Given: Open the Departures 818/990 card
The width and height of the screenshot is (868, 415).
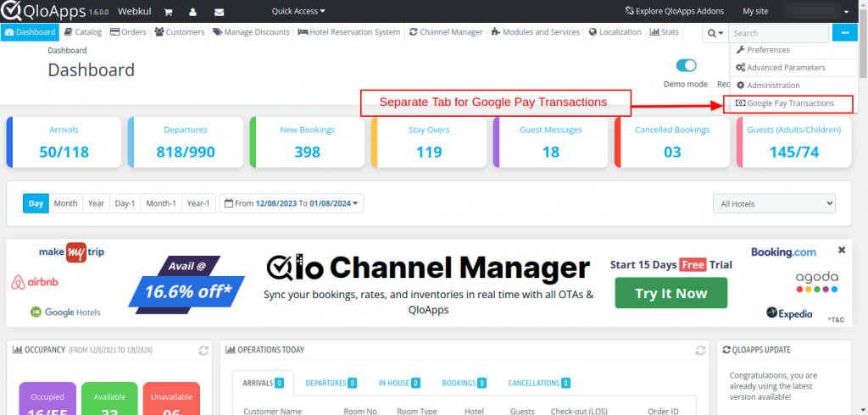Looking at the screenshot, I should [x=186, y=142].
